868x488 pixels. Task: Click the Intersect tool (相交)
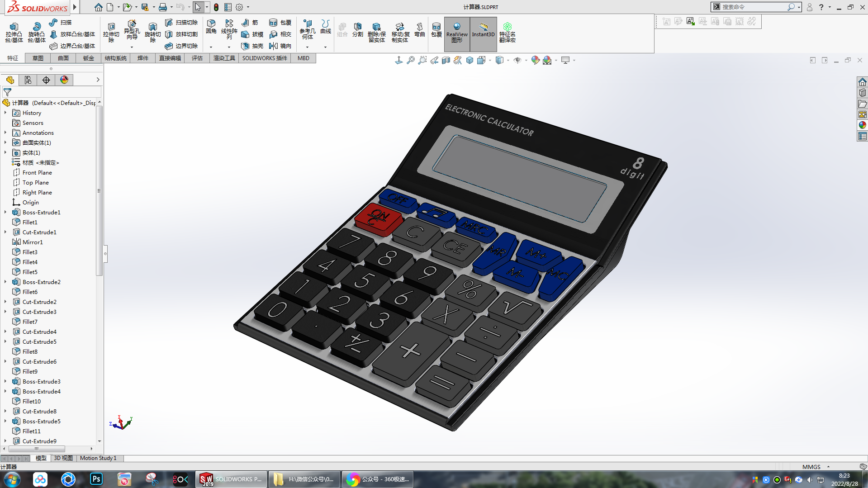(x=280, y=34)
